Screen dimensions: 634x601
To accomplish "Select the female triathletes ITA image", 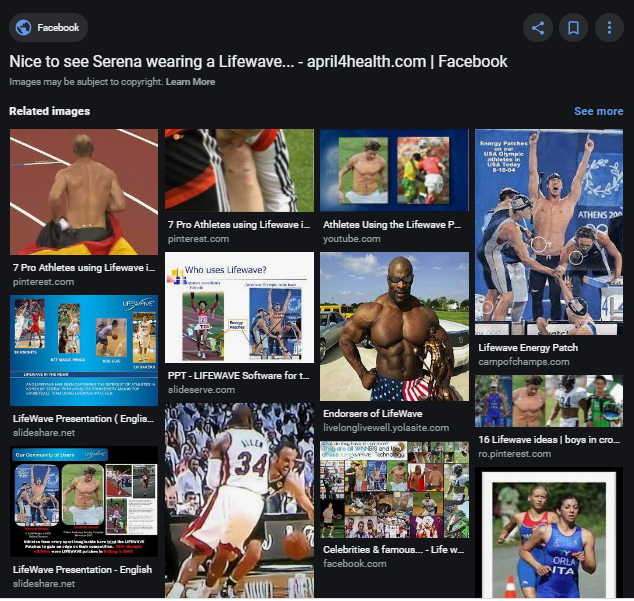I will 548,534.
